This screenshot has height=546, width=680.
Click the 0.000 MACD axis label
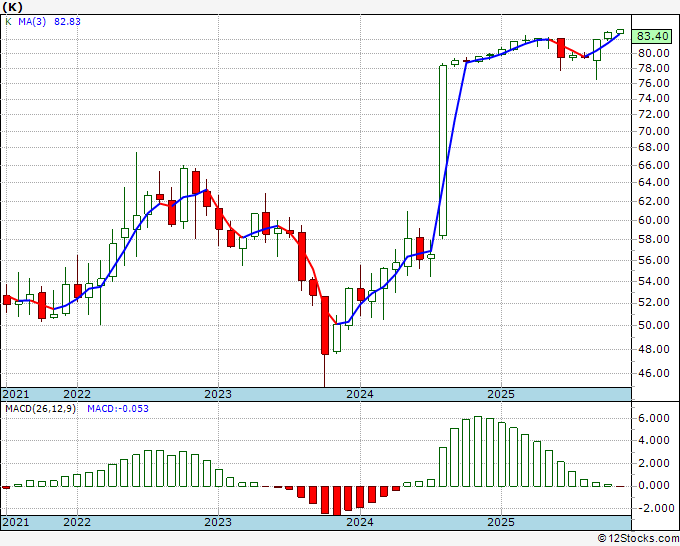[654, 486]
